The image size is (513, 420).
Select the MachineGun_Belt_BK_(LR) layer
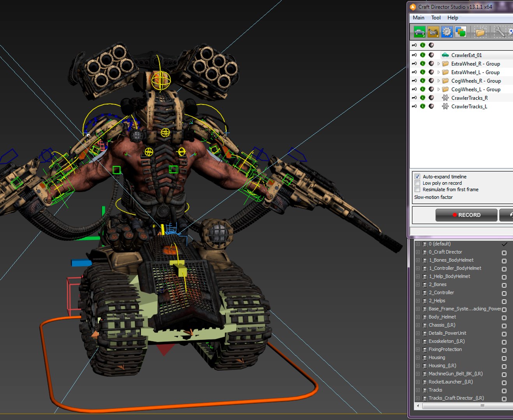[455, 374]
